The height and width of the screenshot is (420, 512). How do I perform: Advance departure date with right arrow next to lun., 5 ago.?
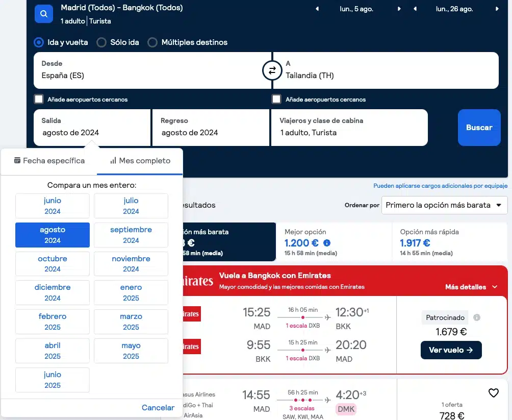pyautogui.click(x=399, y=9)
